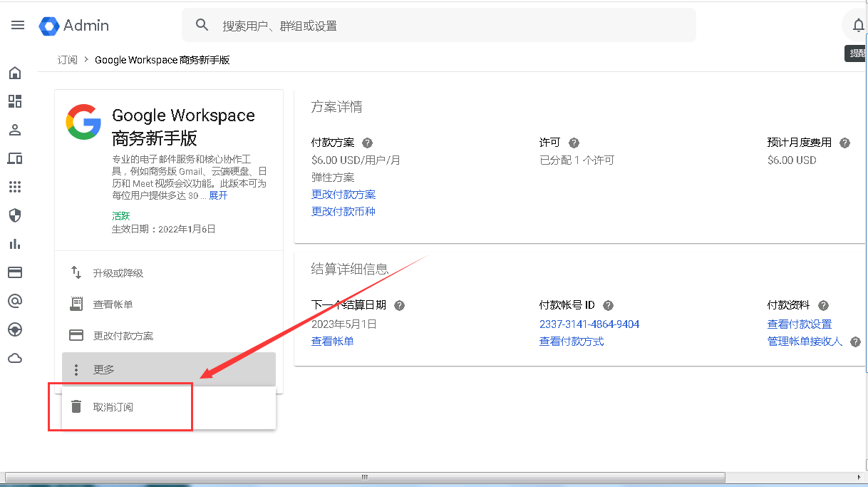Click 更改付款方案 link in 方案详情
This screenshot has height=487, width=868.
343,195
